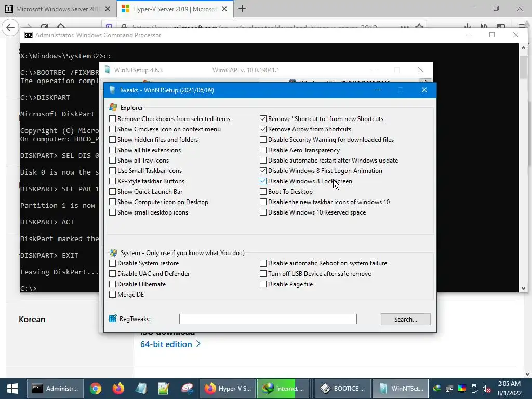Click the WinNTSetup 4.6.3 title bar icon
This screenshot has width=532, height=399.
(x=108, y=70)
